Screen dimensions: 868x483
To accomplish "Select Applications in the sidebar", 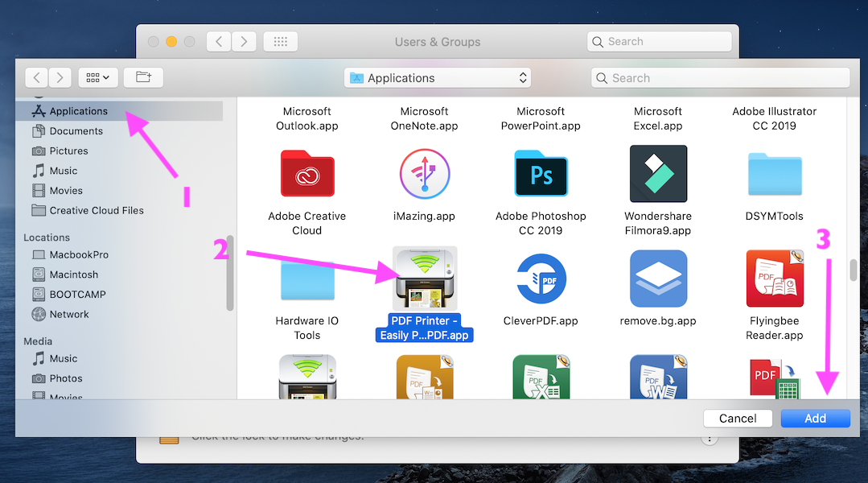I will (x=119, y=111).
